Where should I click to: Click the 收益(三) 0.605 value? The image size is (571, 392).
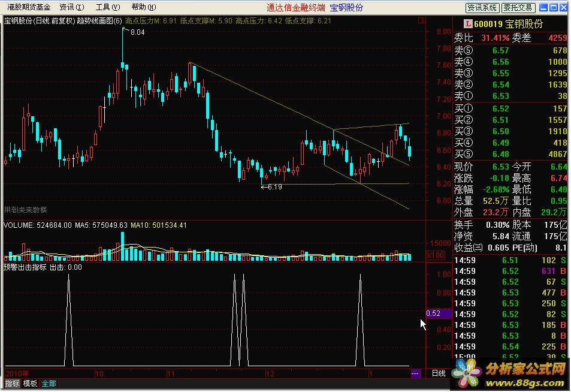[x=498, y=248]
